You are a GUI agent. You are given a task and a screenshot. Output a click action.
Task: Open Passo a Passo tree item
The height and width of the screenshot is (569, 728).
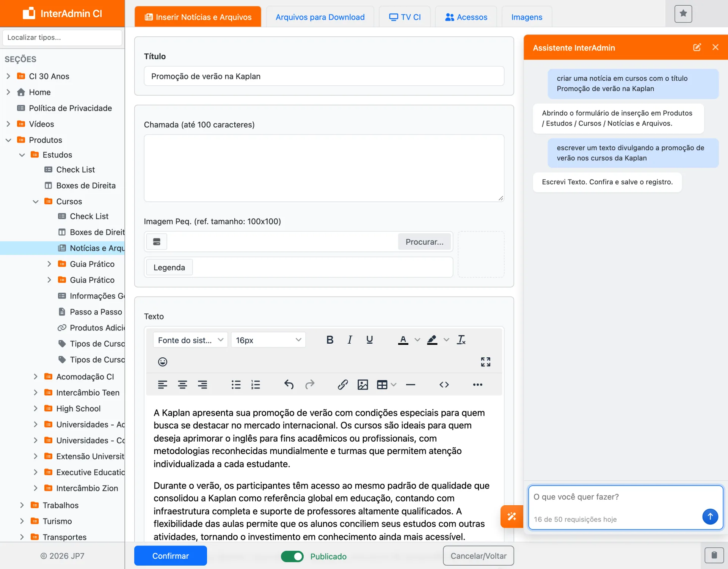[96, 312]
